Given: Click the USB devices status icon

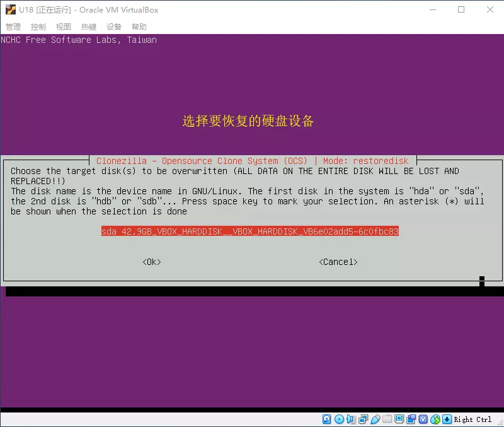Looking at the screenshot, I should pos(375,419).
